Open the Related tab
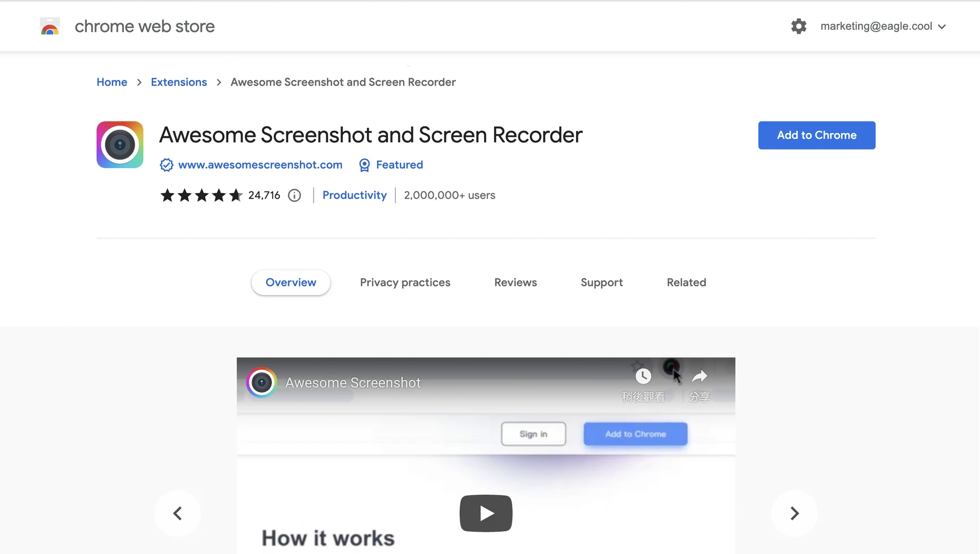This screenshot has height=554, width=980. (686, 282)
